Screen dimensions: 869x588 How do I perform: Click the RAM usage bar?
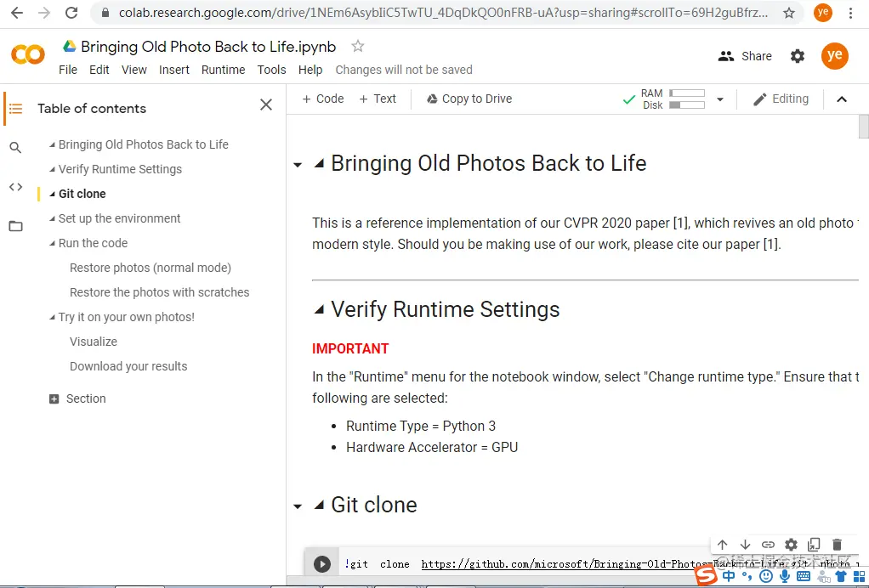[x=687, y=93]
